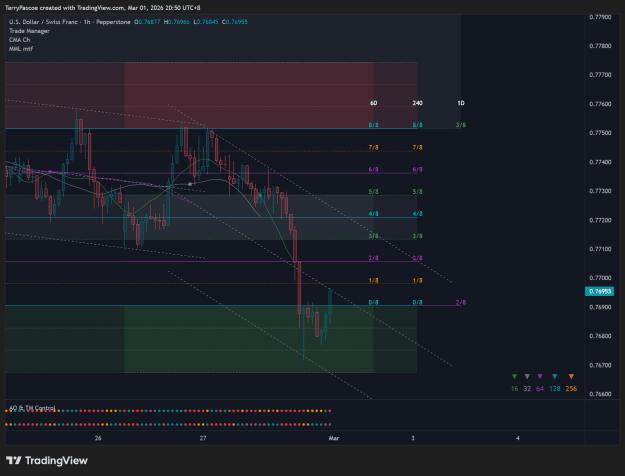Select the MML mtf indicator label
Image resolution: width=625 pixels, height=476 pixels.
coord(21,49)
